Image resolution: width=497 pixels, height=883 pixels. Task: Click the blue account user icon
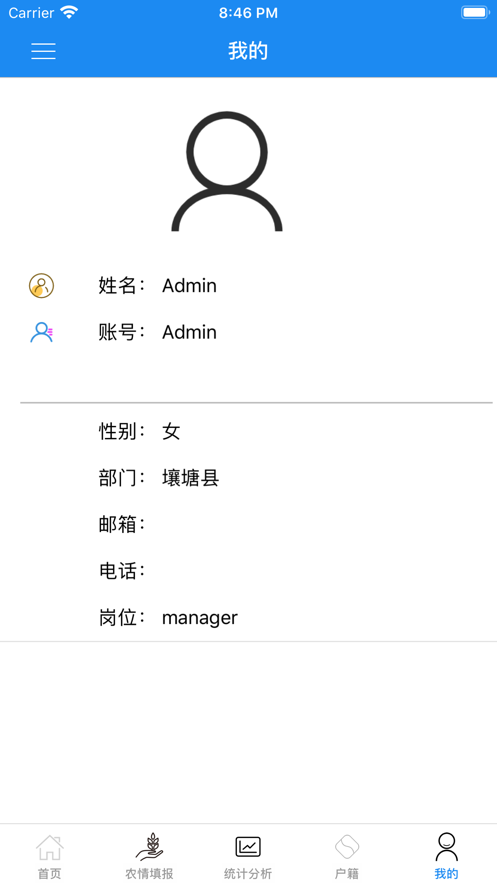pos(41,332)
